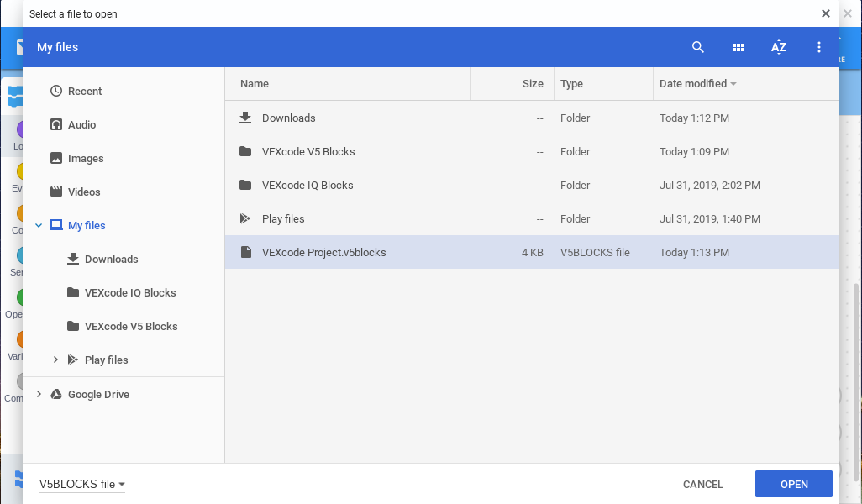Click the VEXcode V5 Blocks sidebar folder icon
This screenshot has height=504, width=862.
click(72, 326)
